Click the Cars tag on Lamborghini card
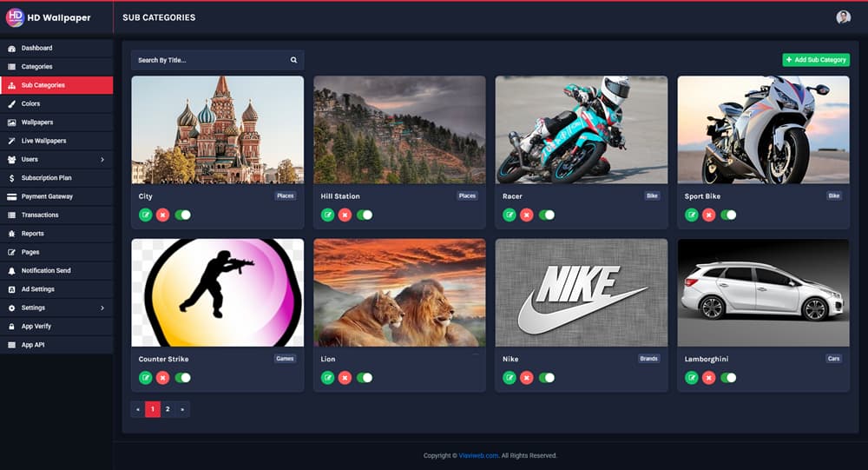Screen dimensions: 868x470 [833, 359]
